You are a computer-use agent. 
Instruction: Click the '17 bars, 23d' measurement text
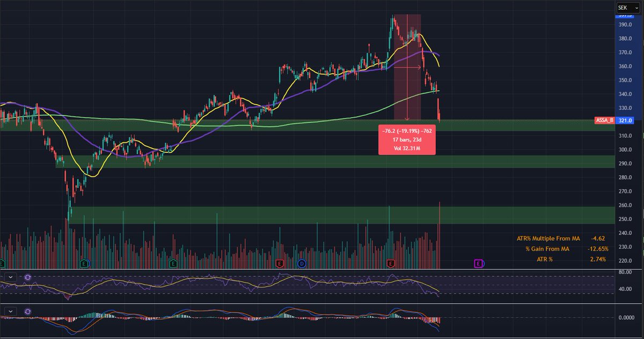(406, 141)
